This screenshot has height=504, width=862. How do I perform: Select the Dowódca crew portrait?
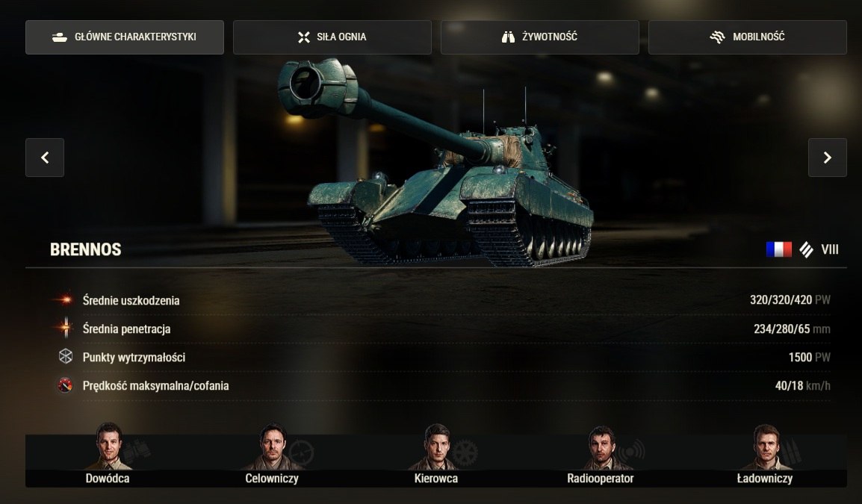108,447
